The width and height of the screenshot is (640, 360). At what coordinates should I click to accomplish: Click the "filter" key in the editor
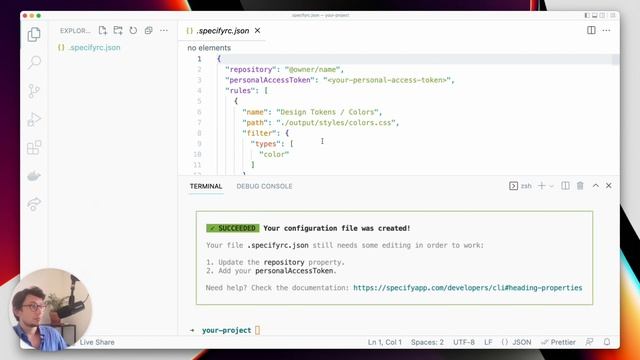(259, 133)
